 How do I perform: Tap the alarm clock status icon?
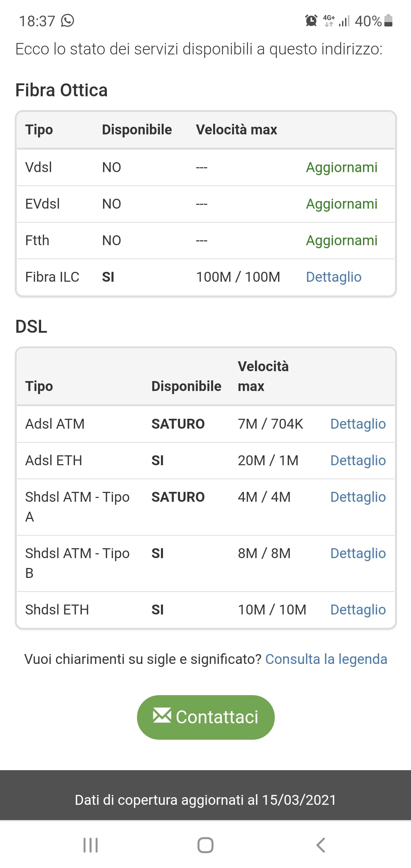[311, 21]
